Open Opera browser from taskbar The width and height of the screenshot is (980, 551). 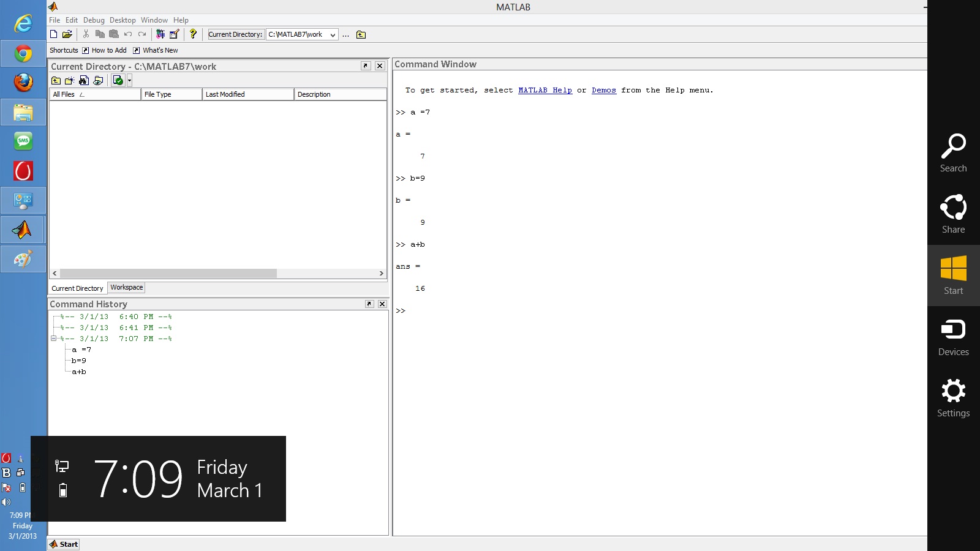pos(23,171)
